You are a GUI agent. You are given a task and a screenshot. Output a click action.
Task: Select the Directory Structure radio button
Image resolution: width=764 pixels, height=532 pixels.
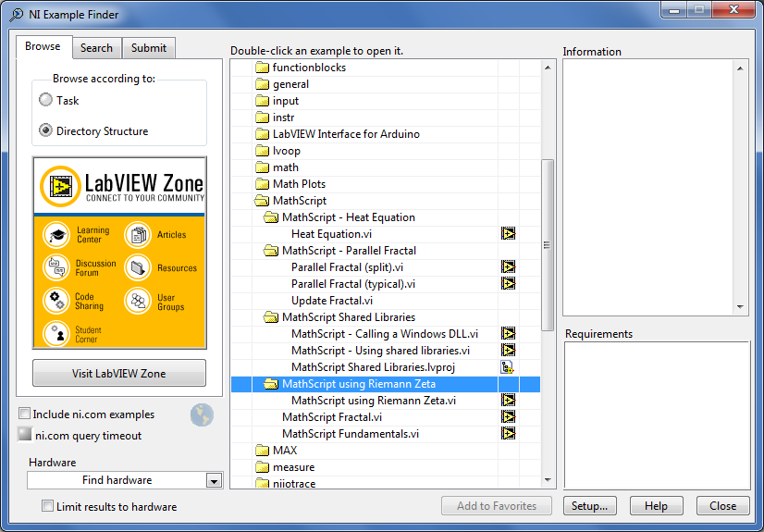coord(46,130)
